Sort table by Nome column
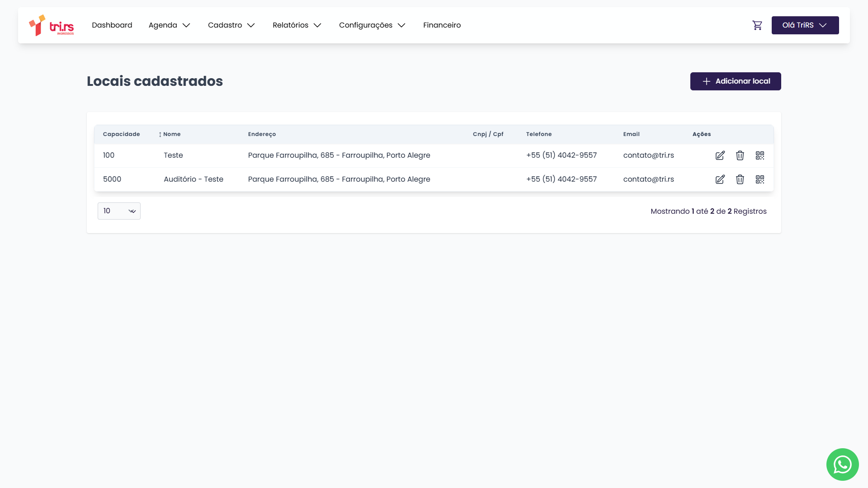The width and height of the screenshot is (868, 488). point(170,134)
